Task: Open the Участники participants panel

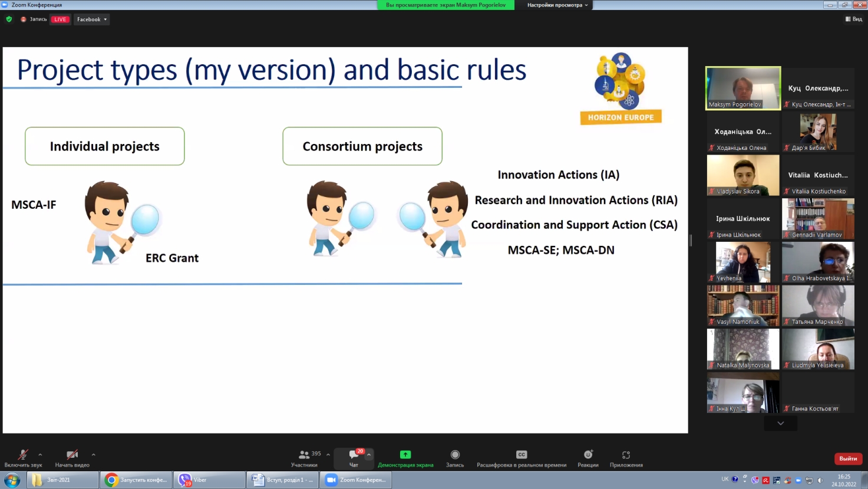Action: click(304, 458)
